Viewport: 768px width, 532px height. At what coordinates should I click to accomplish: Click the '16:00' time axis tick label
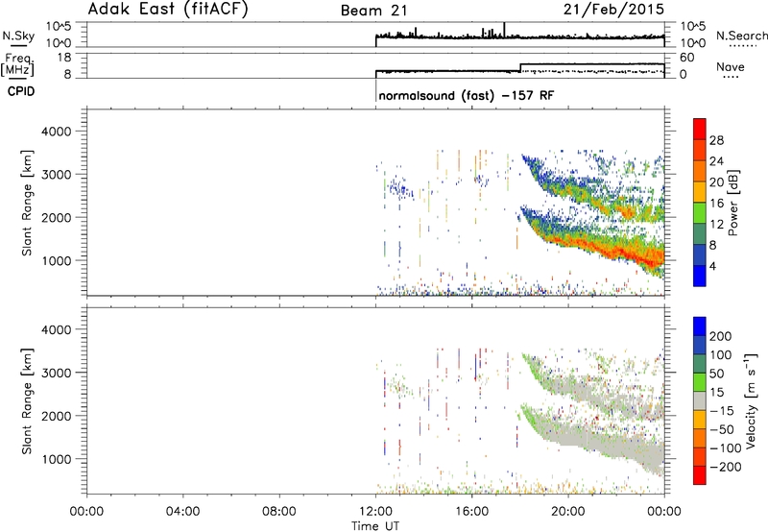click(471, 512)
